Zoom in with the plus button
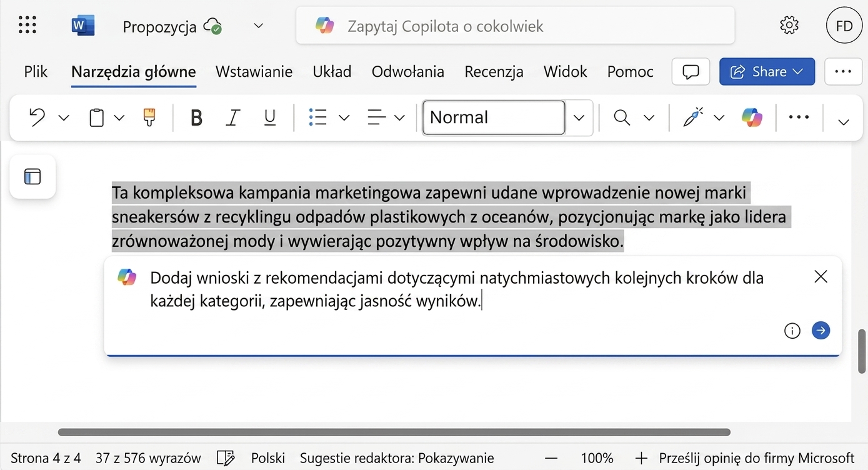Image resolution: width=868 pixels, height=470 pixels. [642, 458]
